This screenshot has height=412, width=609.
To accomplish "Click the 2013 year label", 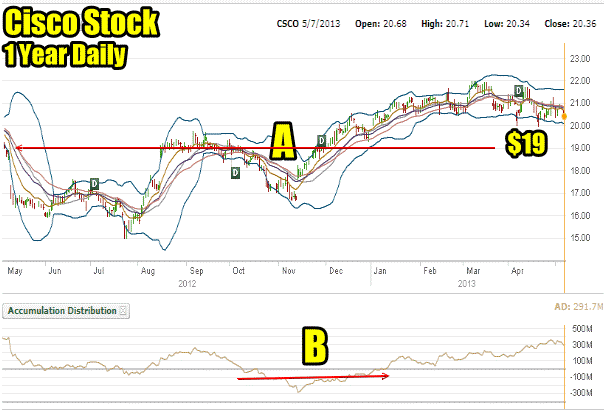I will click(466, 284).
